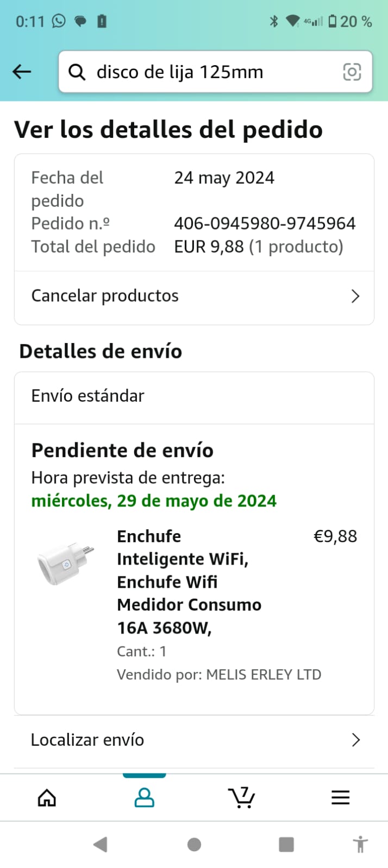
Task: Click the search field with disco de lija
Action: pos(216,72)
